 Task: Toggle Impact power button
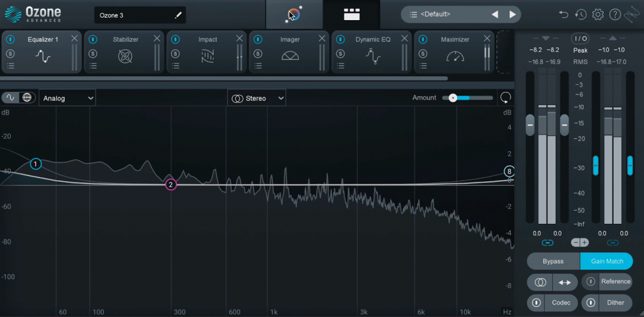pos(176,40)
